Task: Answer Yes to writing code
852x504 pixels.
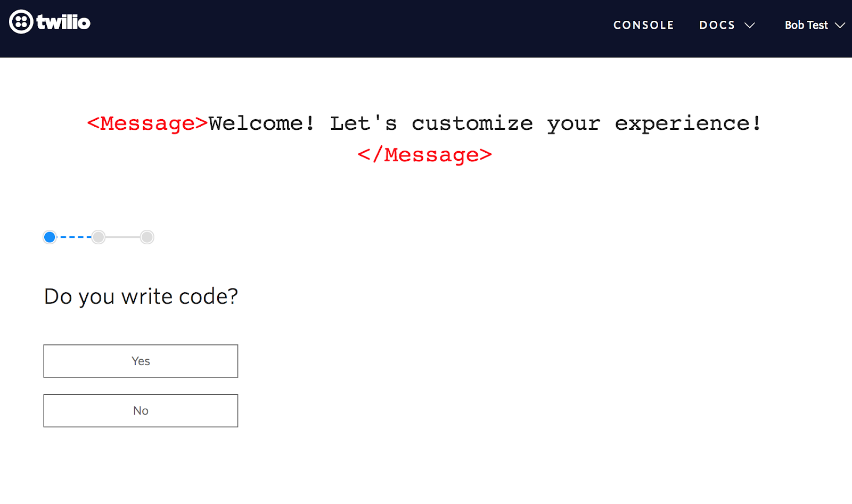Action: coord(141,361)
